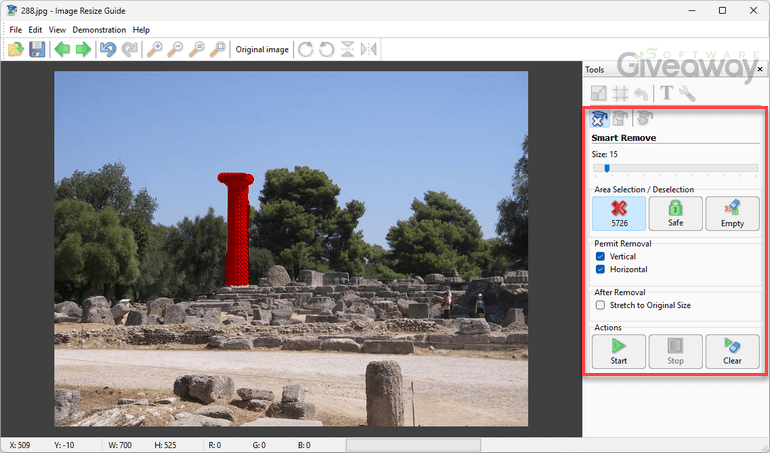The image size is (770, 453).
Task: Open the File menu
Action: pos(15,30)
